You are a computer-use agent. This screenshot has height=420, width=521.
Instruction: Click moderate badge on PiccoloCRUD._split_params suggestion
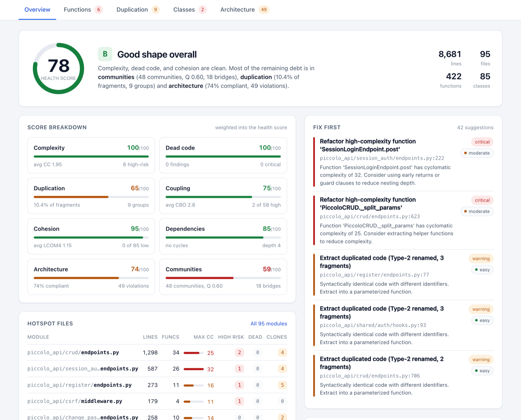point(477,211)
